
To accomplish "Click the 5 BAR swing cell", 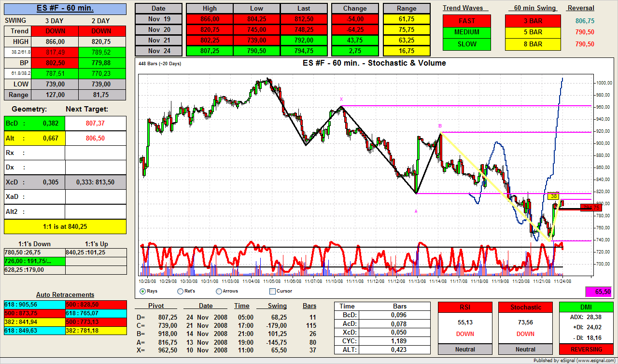I will click(x=533, y=32).
